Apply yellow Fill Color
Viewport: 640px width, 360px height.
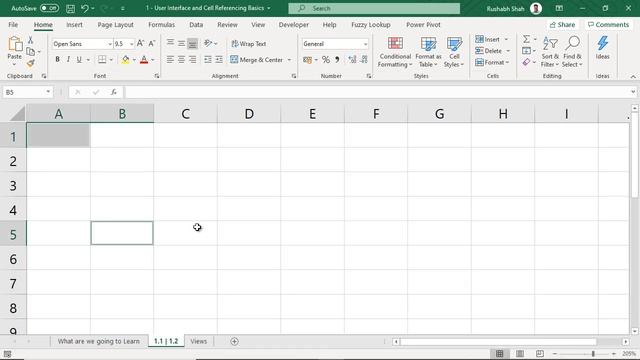pyautogui.click(x=125, y=60)
